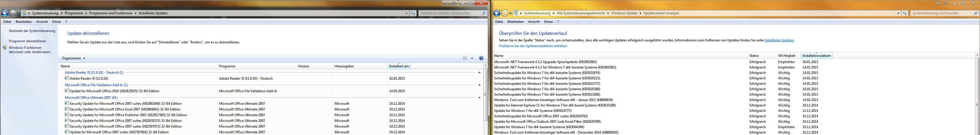Go forward in Installierte Updates window
The height and width of the screenshot is (135, 980).
tap(13, 13)
